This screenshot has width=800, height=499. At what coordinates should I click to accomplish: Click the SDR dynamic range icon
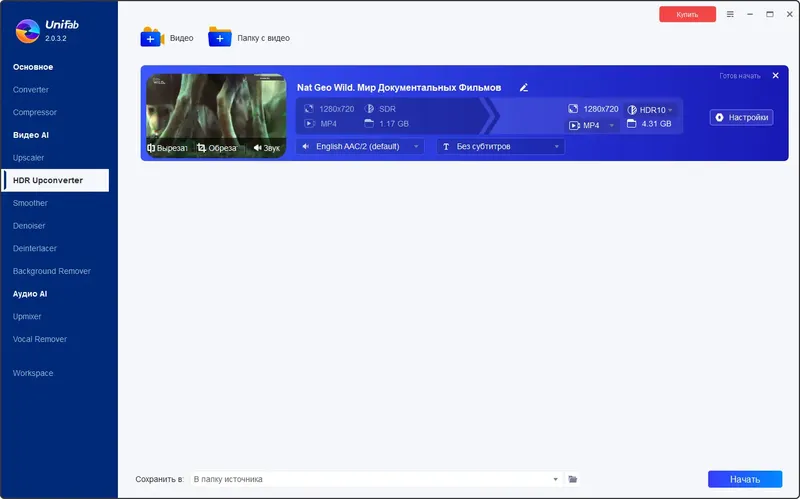369,109
